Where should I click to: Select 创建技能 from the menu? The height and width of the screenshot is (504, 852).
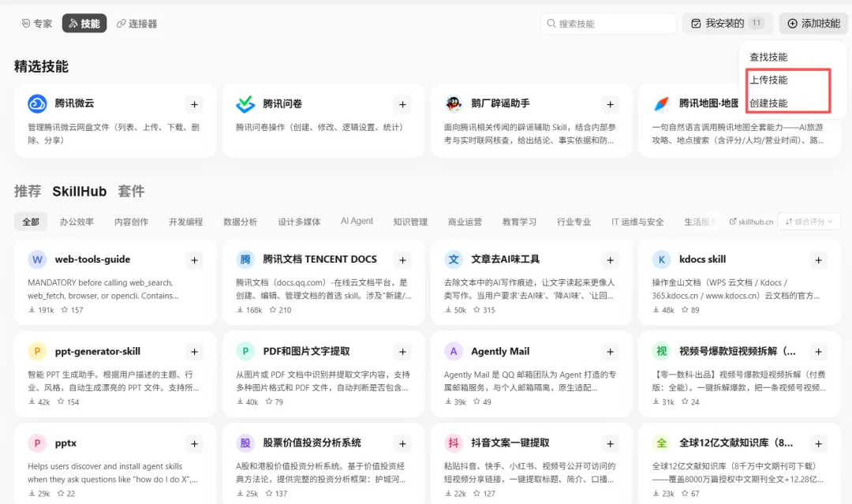pos(768,103)
